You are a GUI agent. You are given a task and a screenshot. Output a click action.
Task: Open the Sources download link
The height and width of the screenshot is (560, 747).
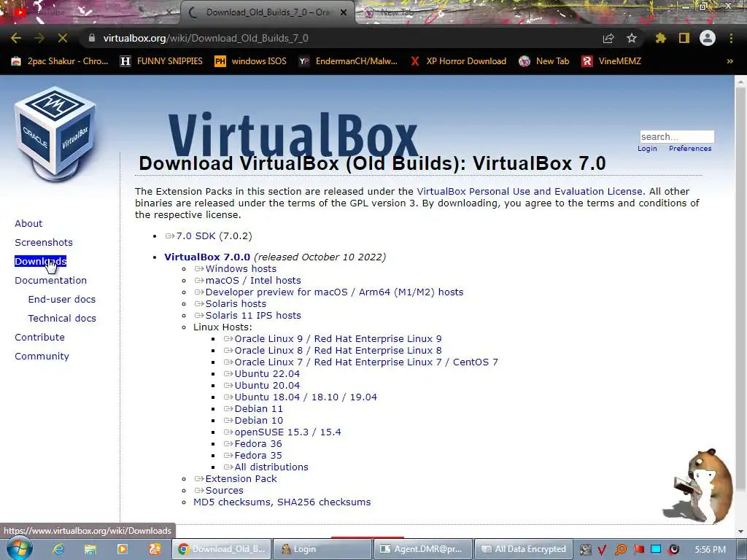point(224,491)
